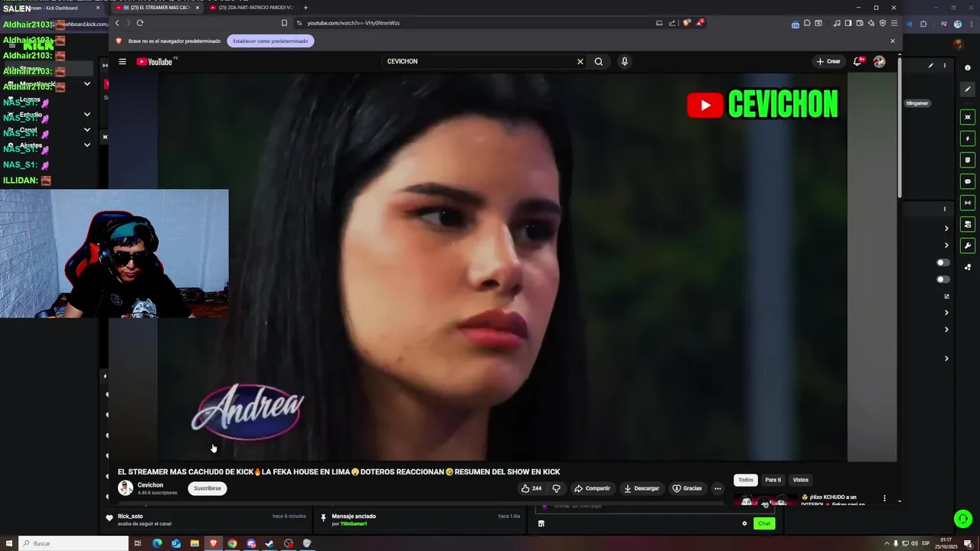This screenshot has height=551, width=980.
Task: Open Kick dashboard info icon
Action: (968, 67)
